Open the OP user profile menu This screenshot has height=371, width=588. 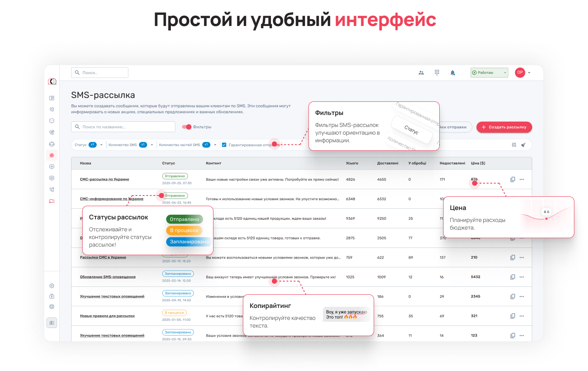[x=522, y=73]
